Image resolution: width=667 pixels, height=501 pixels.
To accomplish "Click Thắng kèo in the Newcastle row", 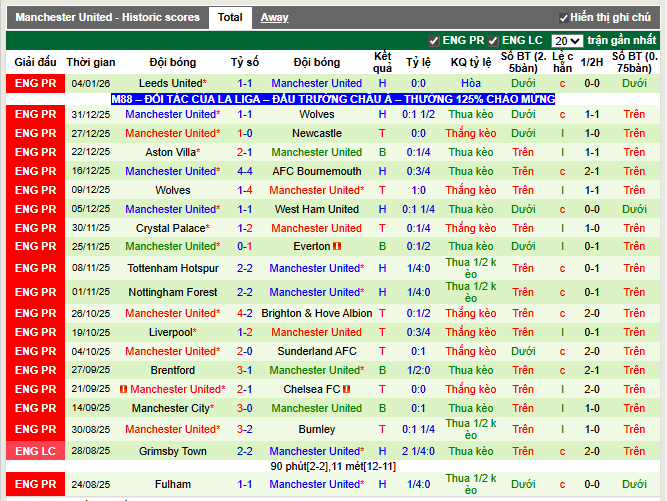I will 471,134.
